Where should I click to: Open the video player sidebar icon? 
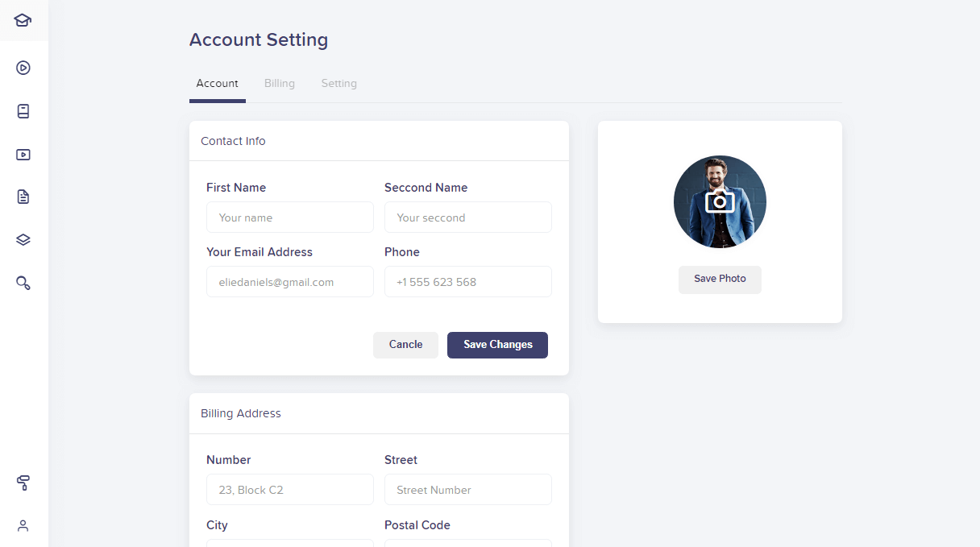coord(23,155)
